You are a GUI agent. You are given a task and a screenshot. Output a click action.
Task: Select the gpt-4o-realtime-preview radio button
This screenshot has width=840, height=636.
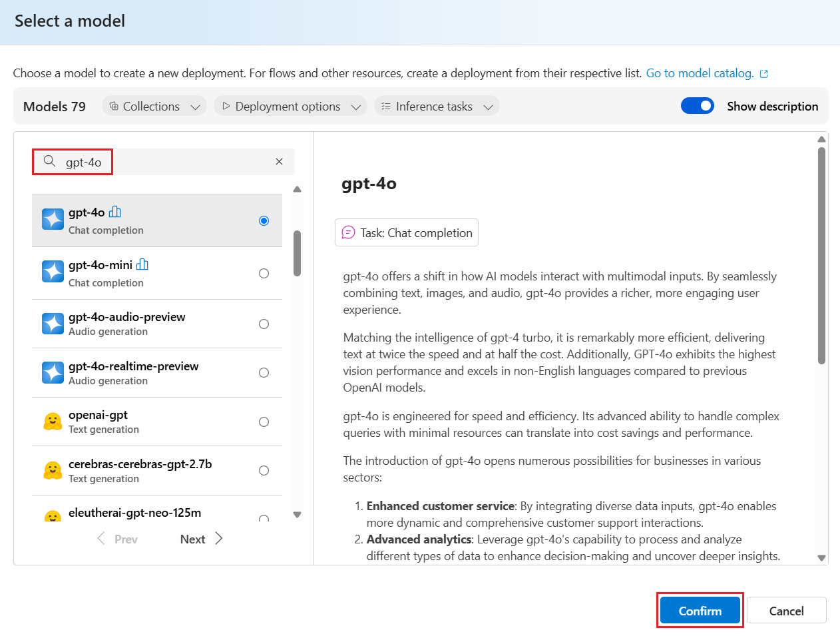point(264,372)
